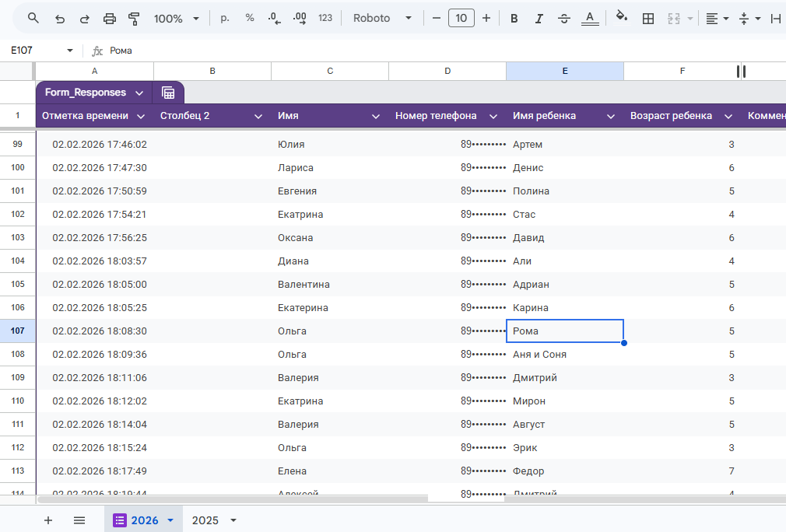Decrease decimal places

pyautogui.click(x=274, y=19)
